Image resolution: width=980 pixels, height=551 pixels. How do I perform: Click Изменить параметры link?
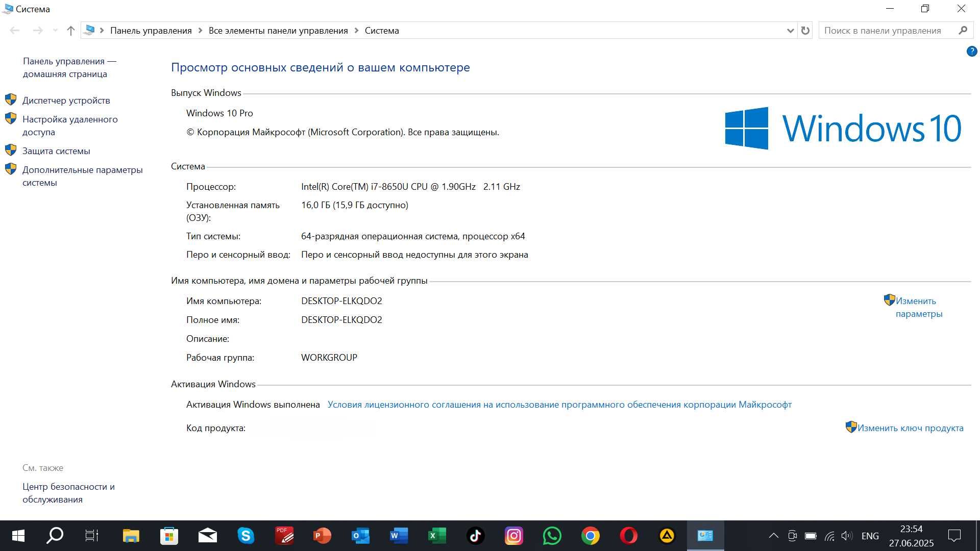point(919,307)
